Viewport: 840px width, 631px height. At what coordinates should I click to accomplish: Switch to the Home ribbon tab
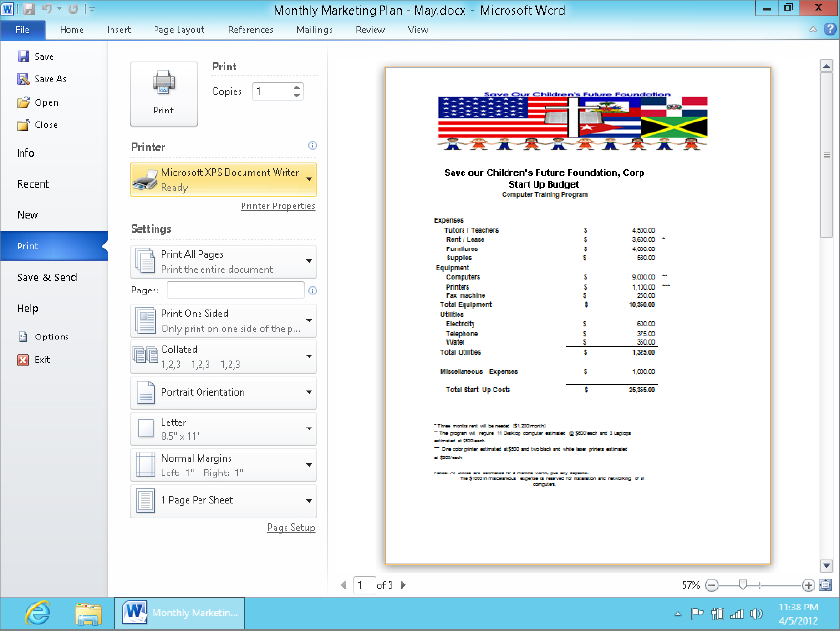click(x=71, y=30)
